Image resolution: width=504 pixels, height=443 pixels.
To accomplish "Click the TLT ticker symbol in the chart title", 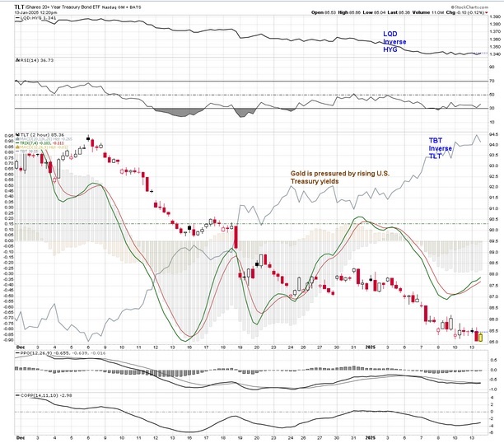I will click(x=18, y=7).
